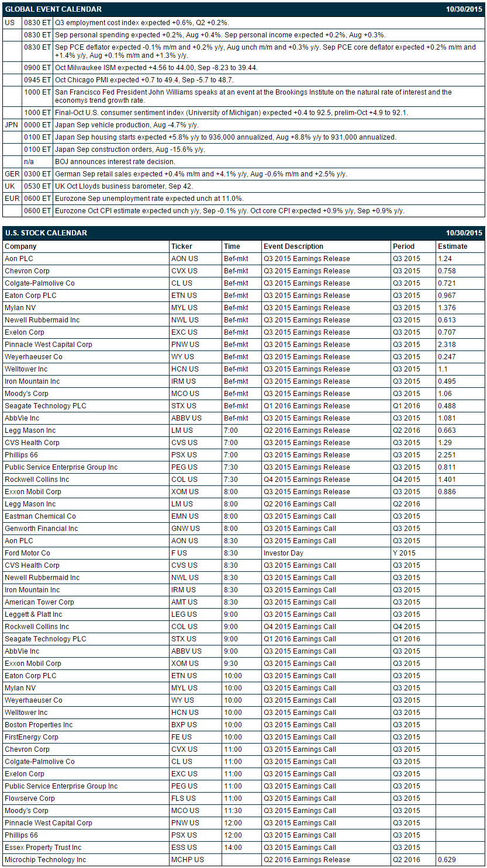Click the Eurozone Oct CPI estimate event
Screen dimensions: 487x868
(230, 211)
